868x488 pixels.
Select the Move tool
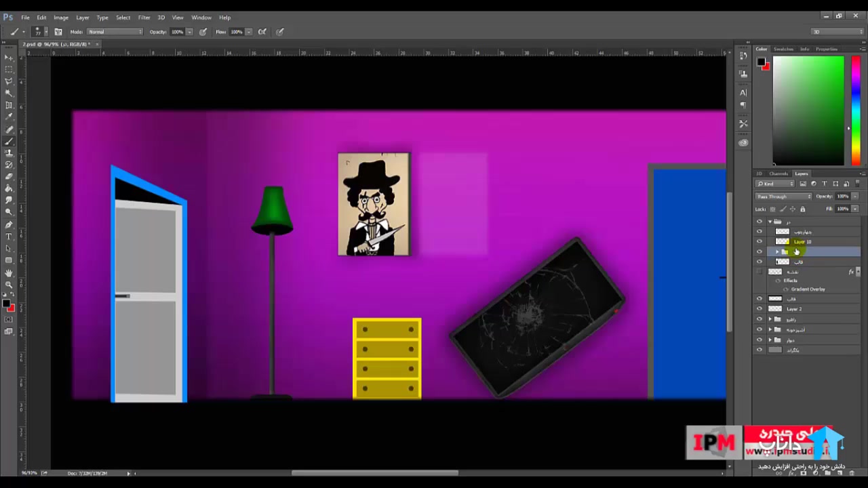[9, 57]
